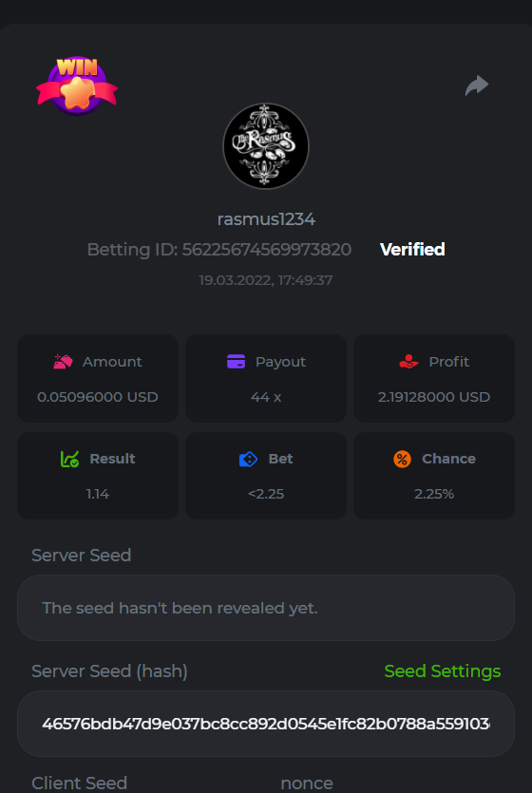Click the Chance 2.25% value
Screen dimensions: 532x793
(x=434, y=494)
